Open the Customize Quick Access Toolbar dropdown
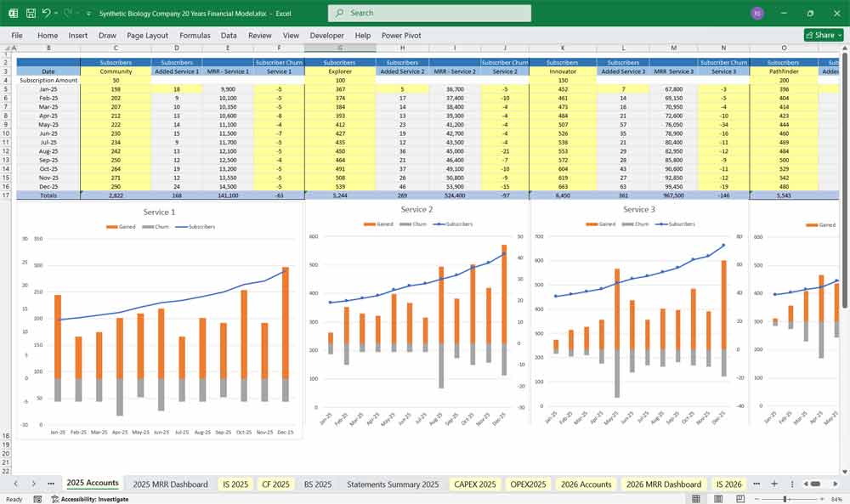 (x=88, y=12)
